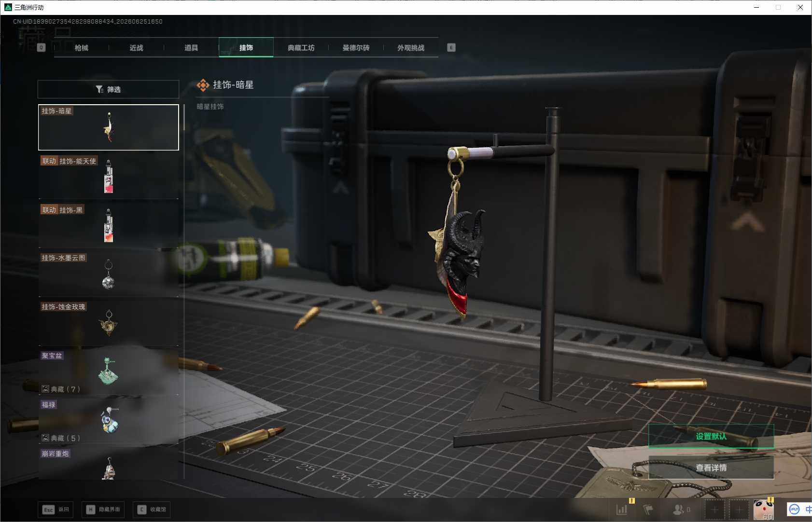Select the 挂饰 (charms) tab
The width and height of the screenshot is (812, 522).
pos(246,48)
